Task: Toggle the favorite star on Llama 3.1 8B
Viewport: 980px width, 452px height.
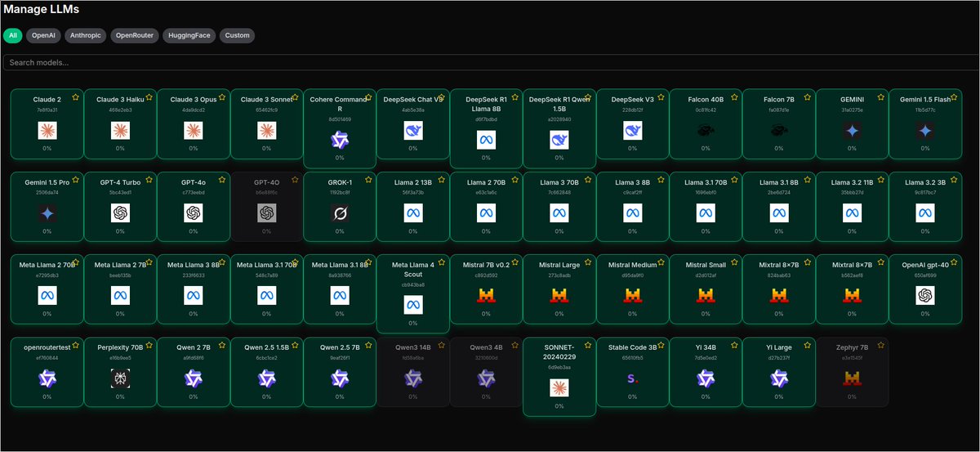Action: coord(807,179)
